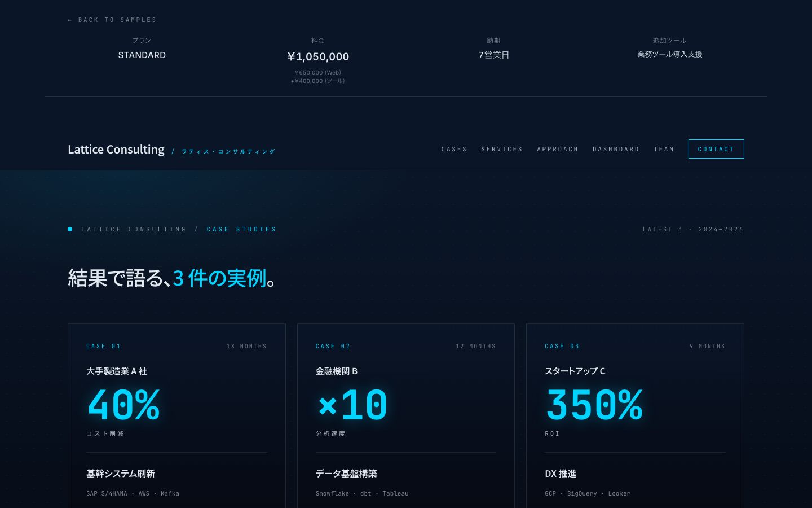Click the 350% ROI figure on Case 03
812x508 pixels.
[x=594, y=404]
